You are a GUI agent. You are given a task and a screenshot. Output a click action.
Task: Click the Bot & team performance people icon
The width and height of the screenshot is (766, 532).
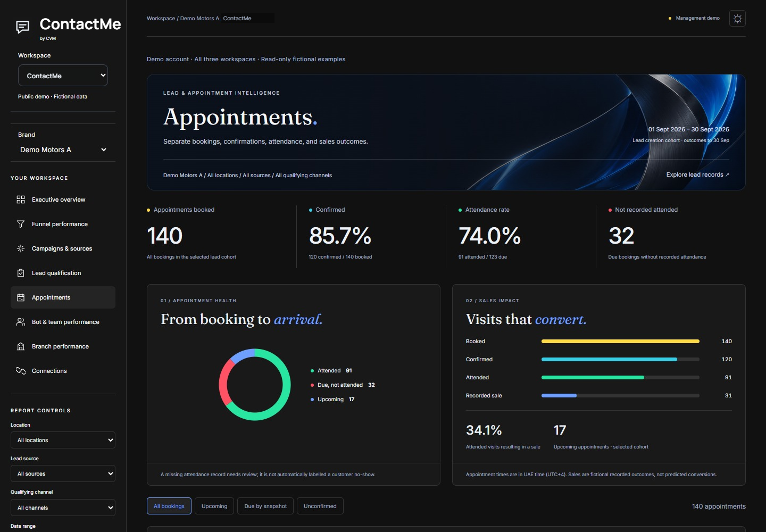(x=21, y=322)
